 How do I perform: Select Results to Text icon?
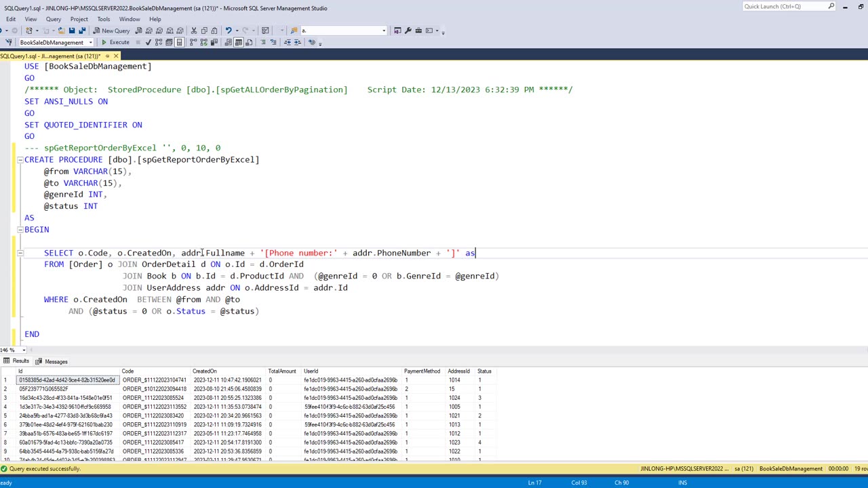pos(229,42)
